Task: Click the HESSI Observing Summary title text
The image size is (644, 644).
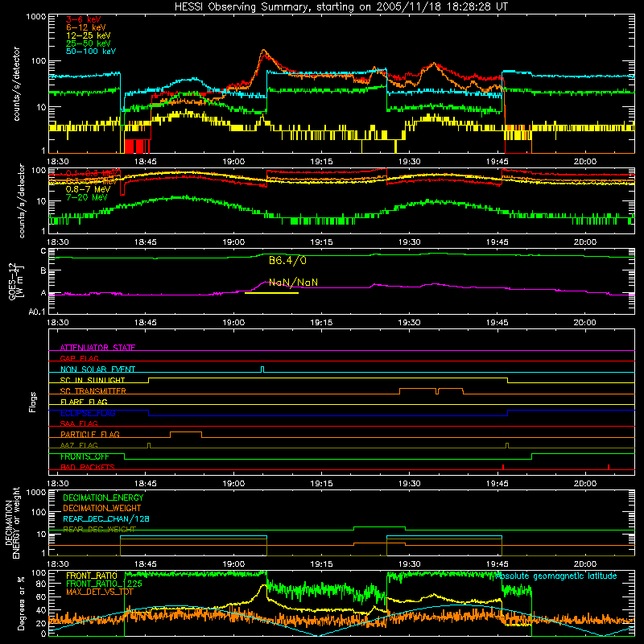Action: click(341, 7)
